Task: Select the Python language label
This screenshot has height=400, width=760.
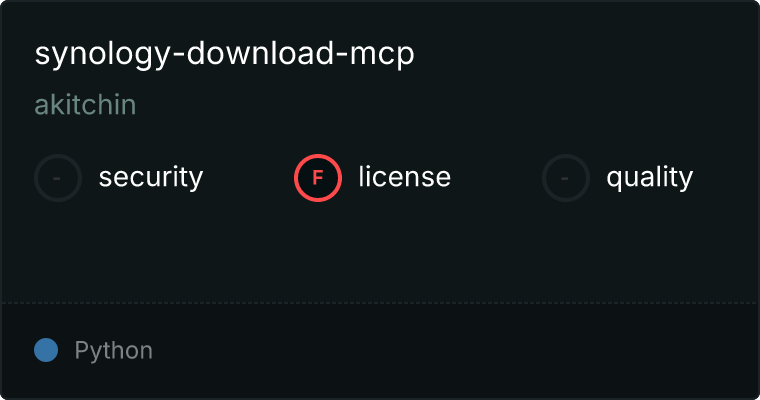Action: (x=113, y=351)
